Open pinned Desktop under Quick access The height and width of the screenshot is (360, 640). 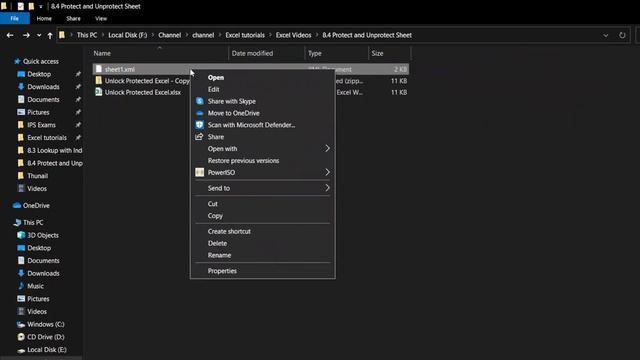pyautogui.click(x=39, y=74)
